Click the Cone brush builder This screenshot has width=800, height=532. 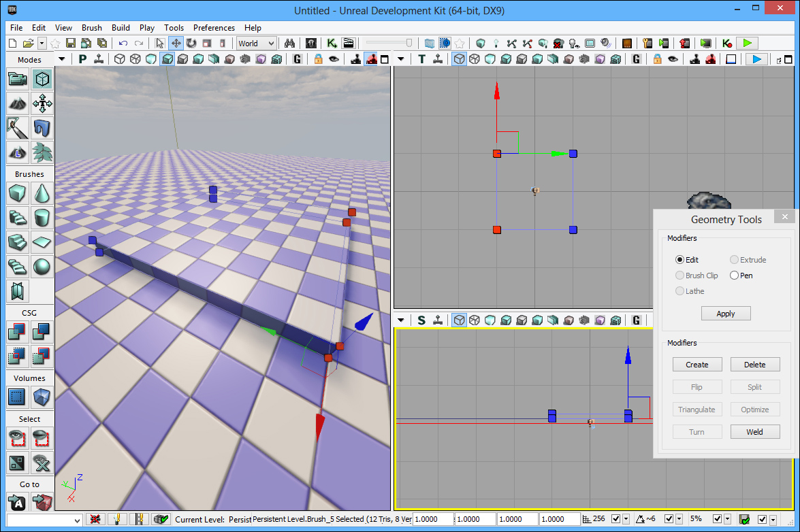pos(42,194)
